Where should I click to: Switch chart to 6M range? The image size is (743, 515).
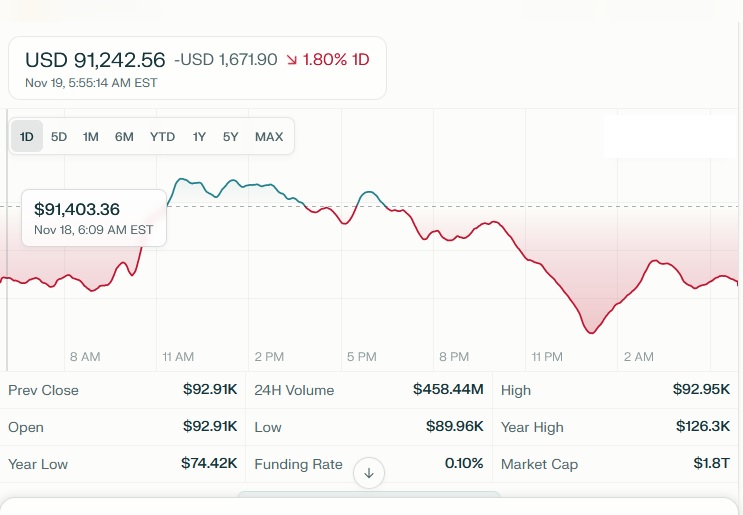tap(124, 137)
